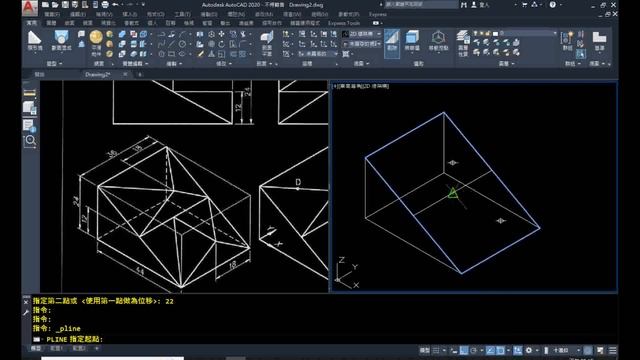Viewport: 640px width, 360px height.
Task: Click the Smooth Object (平滑物件) mesh tool
Action: click(96, 43)
